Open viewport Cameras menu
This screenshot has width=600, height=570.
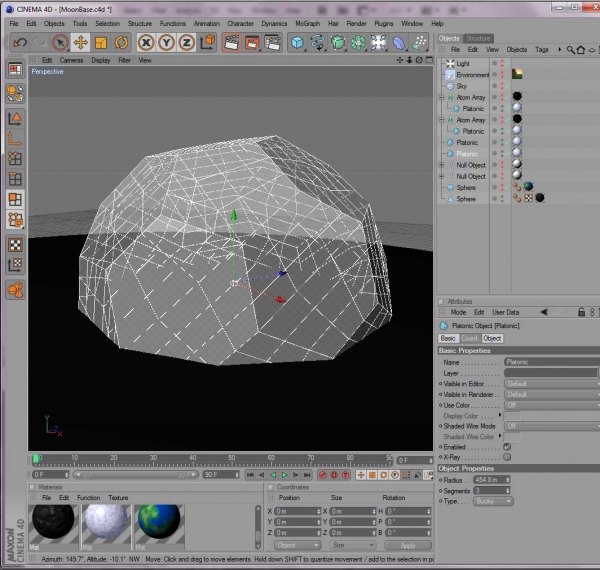pos(71,60)
